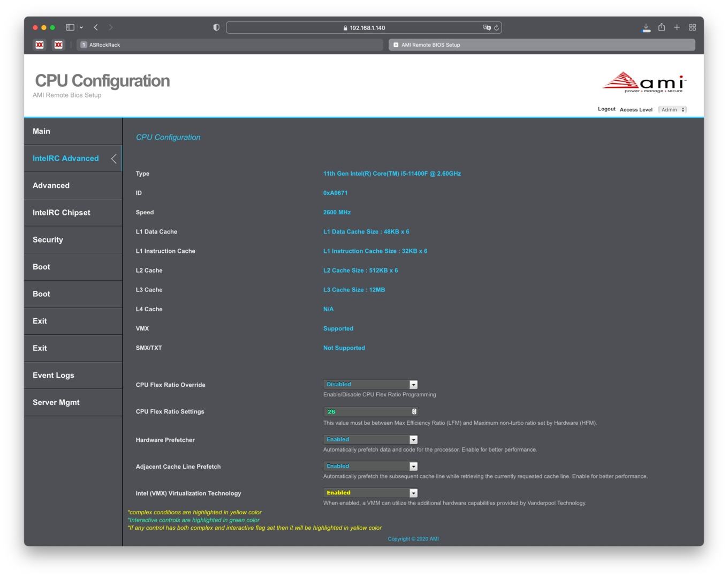Viewport: 728px width, 578px height.
Task: Open the Adjacent Cache Line Prefetch dropdown
Action: [x=370, y=466]
